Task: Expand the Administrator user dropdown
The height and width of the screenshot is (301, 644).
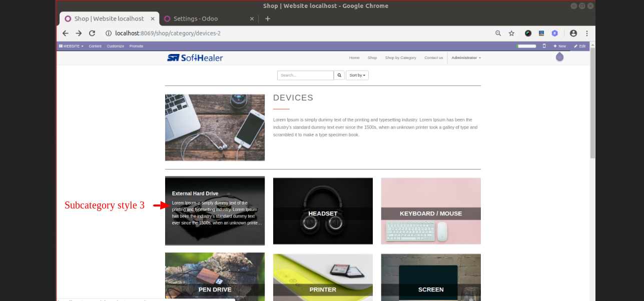Action: click(x=466, y=58)
